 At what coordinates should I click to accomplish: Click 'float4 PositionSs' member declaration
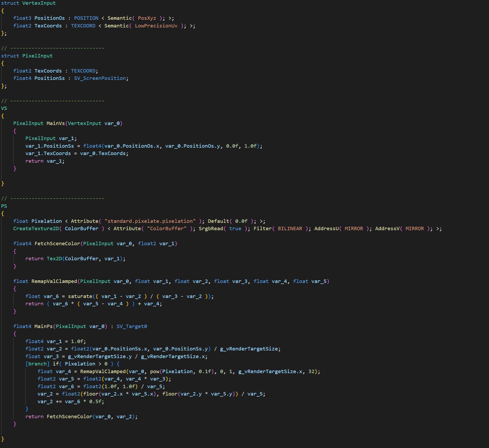[39, 78]
